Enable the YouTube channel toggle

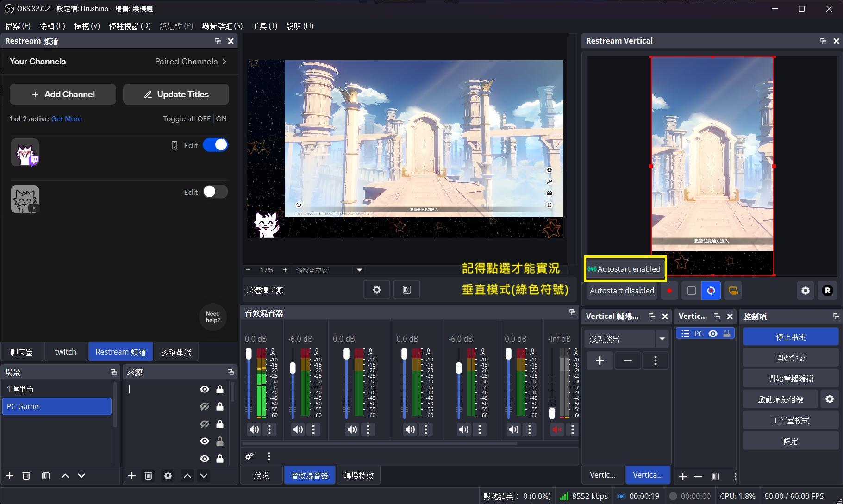(x=215, y=192)
